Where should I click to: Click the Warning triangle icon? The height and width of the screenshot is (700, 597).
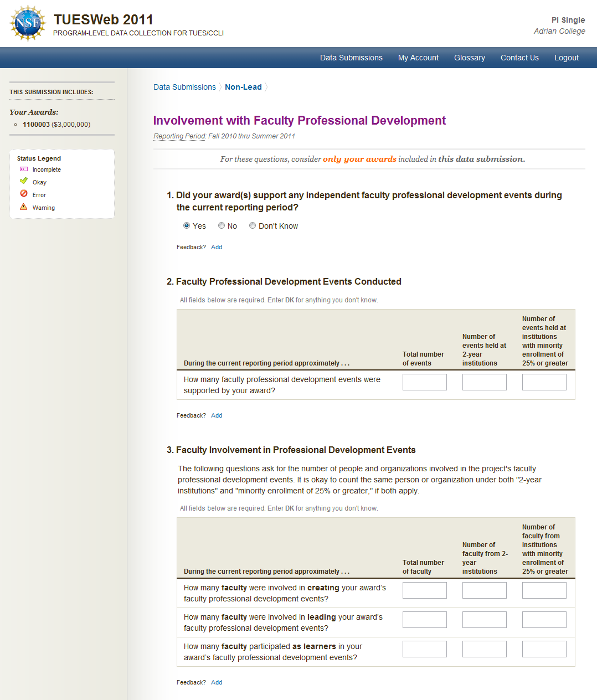pos(24,207)
